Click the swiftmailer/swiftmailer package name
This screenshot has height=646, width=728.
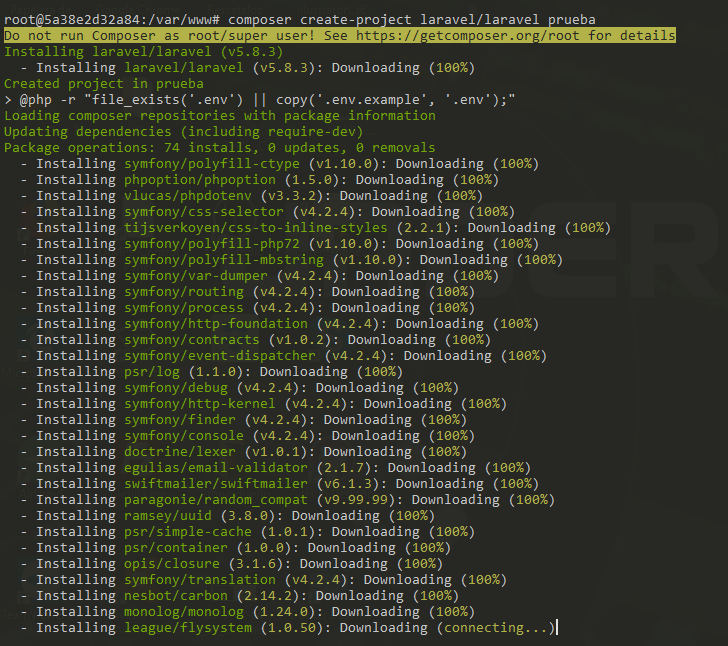215,484
